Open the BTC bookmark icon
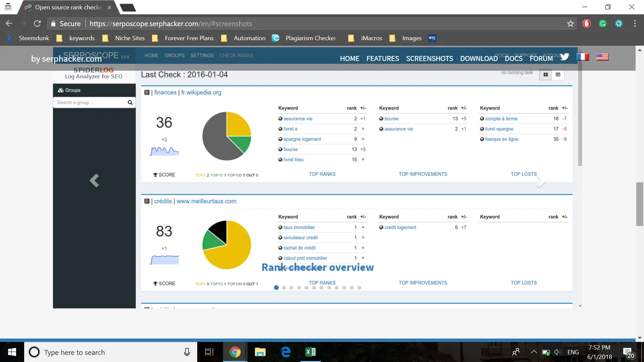This screenshot has height=362, width=644. [x=432, y=38]
